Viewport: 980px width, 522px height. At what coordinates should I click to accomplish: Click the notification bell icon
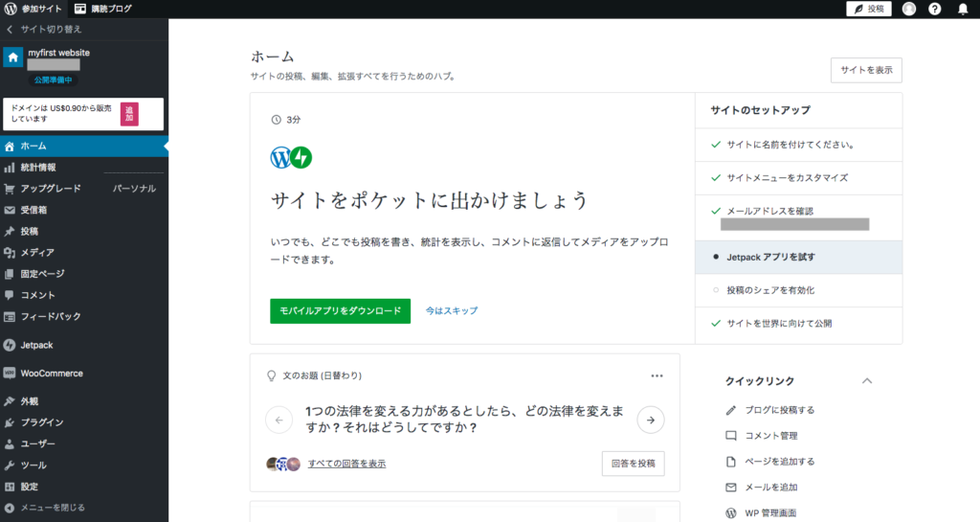tap(963, 9)
